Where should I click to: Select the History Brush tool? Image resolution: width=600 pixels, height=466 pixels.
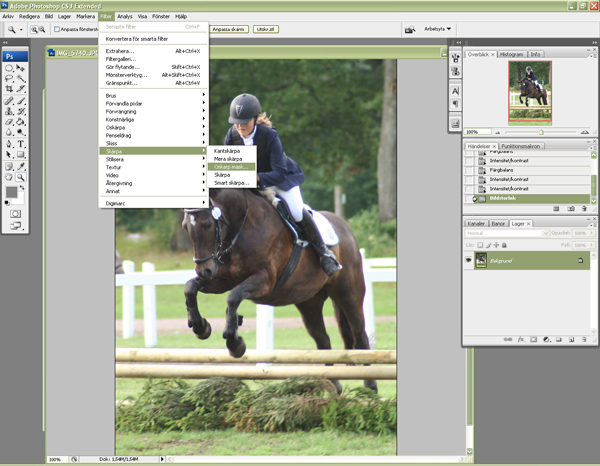click(x=21, y=111)
